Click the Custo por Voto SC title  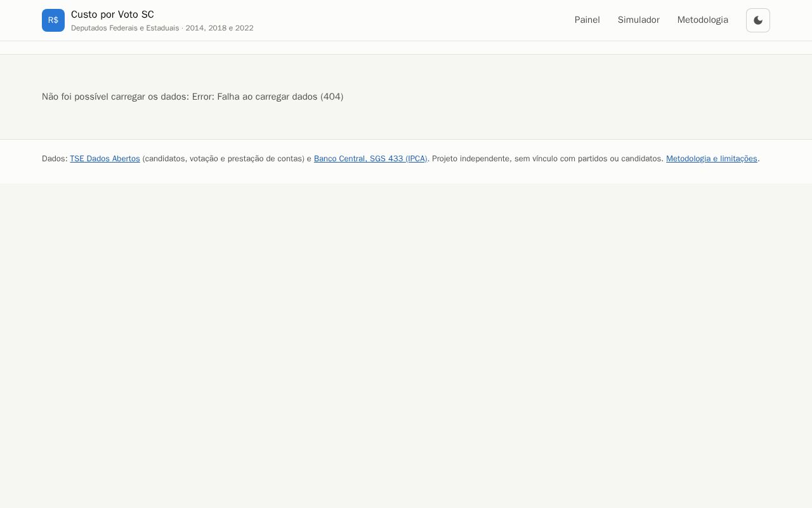(x=112, y=15)
